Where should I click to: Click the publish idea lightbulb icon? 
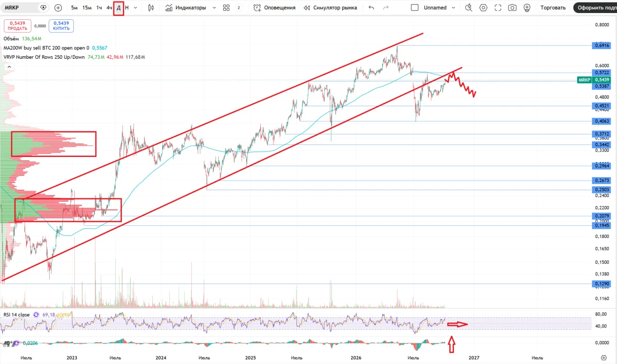tap(527, 8)
